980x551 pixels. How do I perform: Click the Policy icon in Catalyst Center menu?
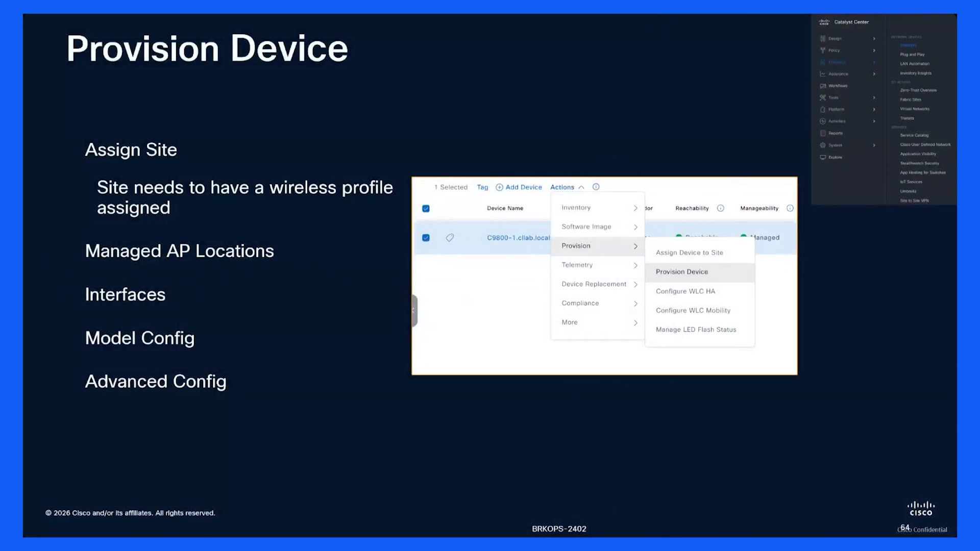point(822,51)
